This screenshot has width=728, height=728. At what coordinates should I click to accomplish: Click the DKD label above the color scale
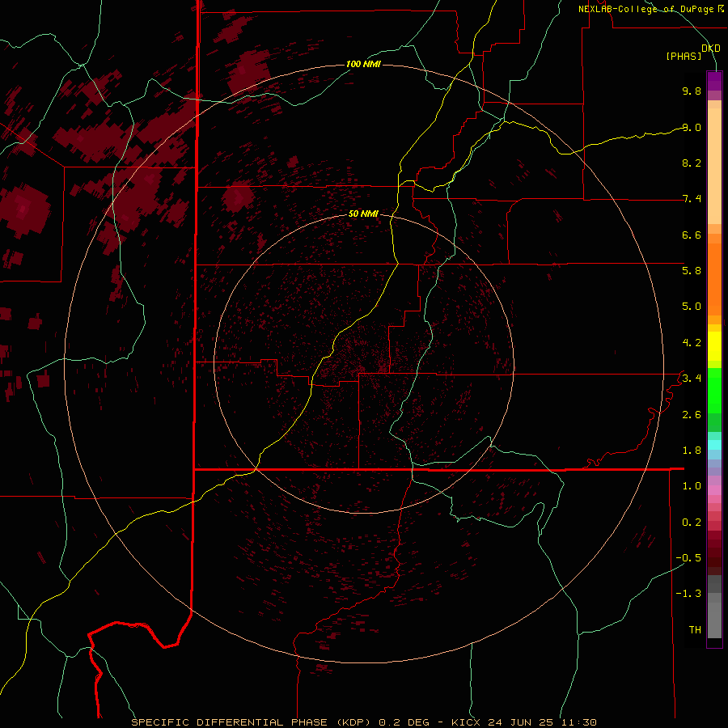tap(711, 48)
